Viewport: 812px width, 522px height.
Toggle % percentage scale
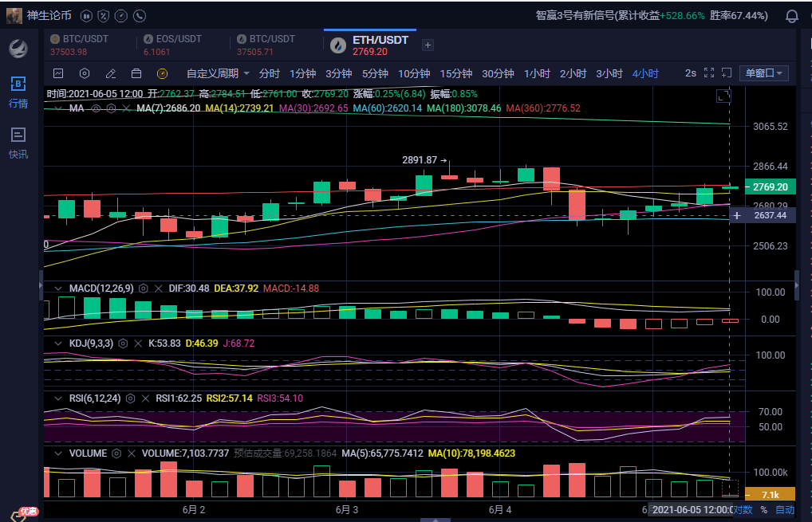764,509
